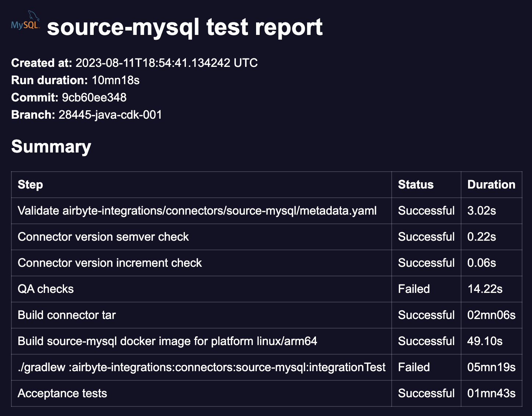This screenshot has width=532, height=416.
Task: Click the Successful status of Build connector tar
Action: pyautogui.click(x=425, y=315)
